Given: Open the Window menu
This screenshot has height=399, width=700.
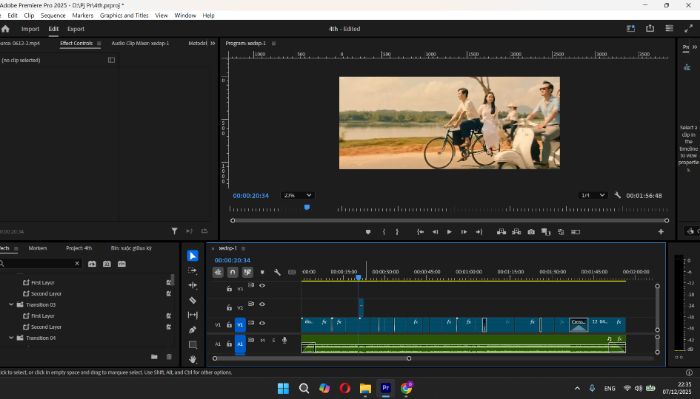Looking at the screenshot, I should 185,15.
